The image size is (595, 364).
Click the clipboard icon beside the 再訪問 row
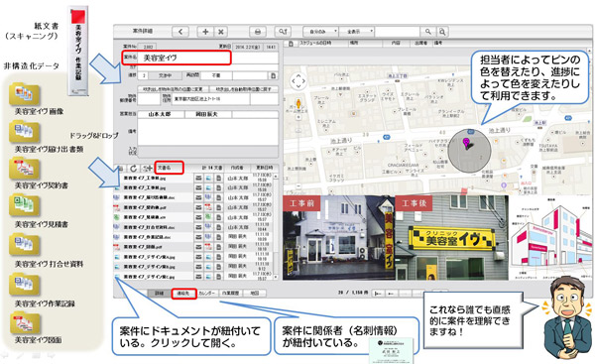coord(274,75)
